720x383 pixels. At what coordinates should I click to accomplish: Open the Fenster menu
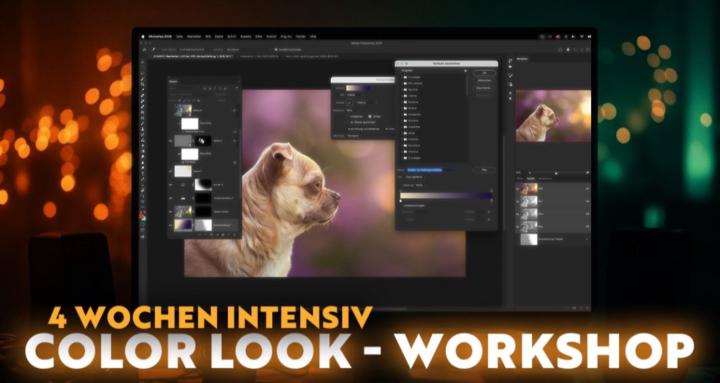(x=301, y=36)
